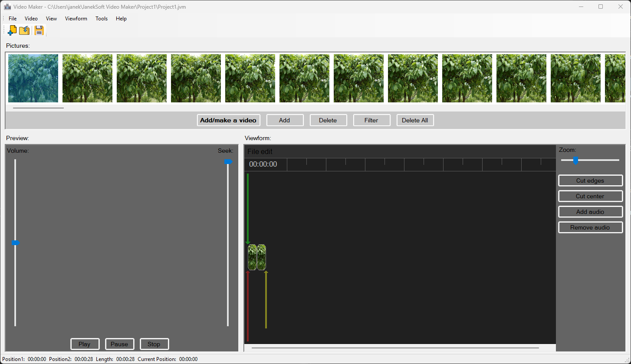
Task: Click the Volume slider handle
Action: [x=16, y=243]
